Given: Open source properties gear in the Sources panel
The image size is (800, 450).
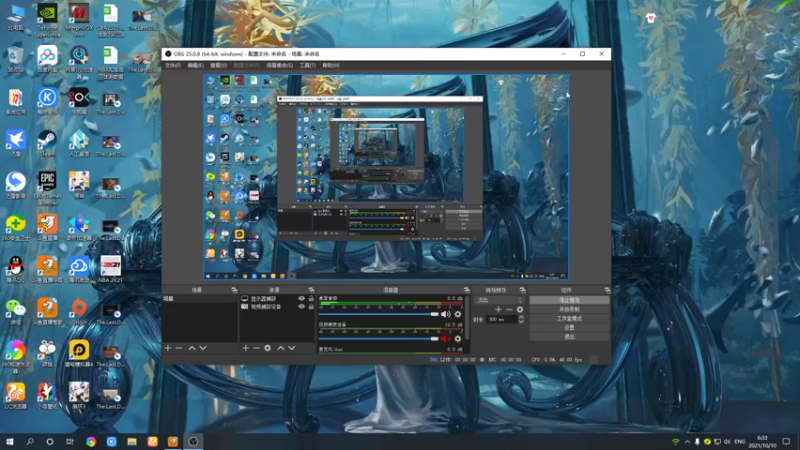Looking at the screenshot, I should click(267, 348).
